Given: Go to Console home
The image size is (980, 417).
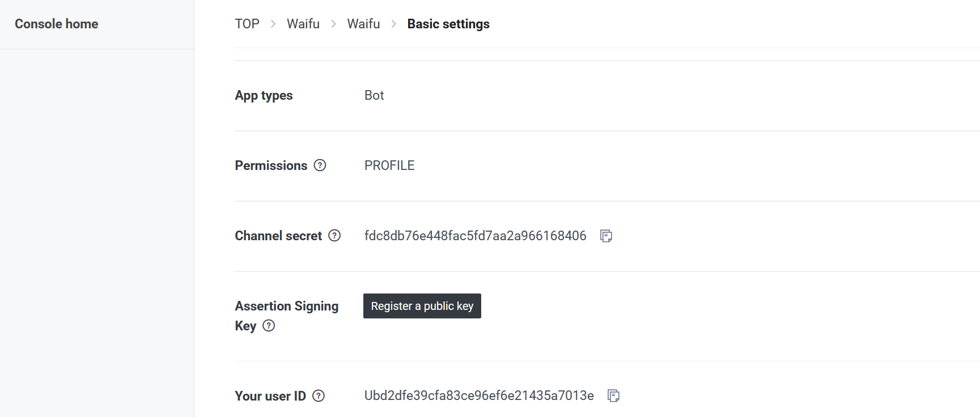Looking at the screenshot, I should coord(57,24).
